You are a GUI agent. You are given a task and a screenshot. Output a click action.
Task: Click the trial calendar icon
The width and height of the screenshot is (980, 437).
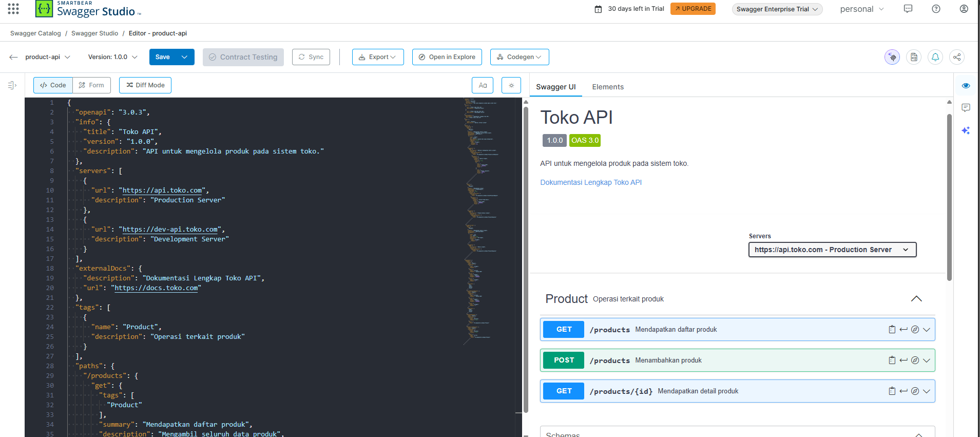point(598,9)
